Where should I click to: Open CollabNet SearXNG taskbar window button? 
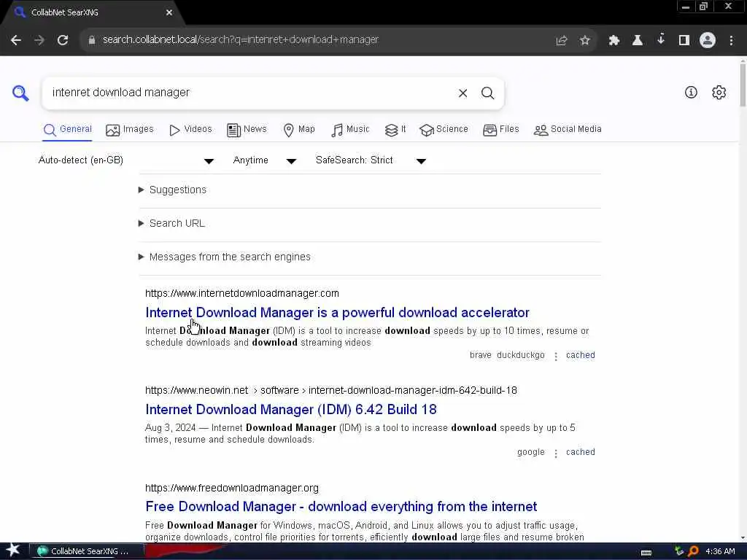[x=87, y=551]
